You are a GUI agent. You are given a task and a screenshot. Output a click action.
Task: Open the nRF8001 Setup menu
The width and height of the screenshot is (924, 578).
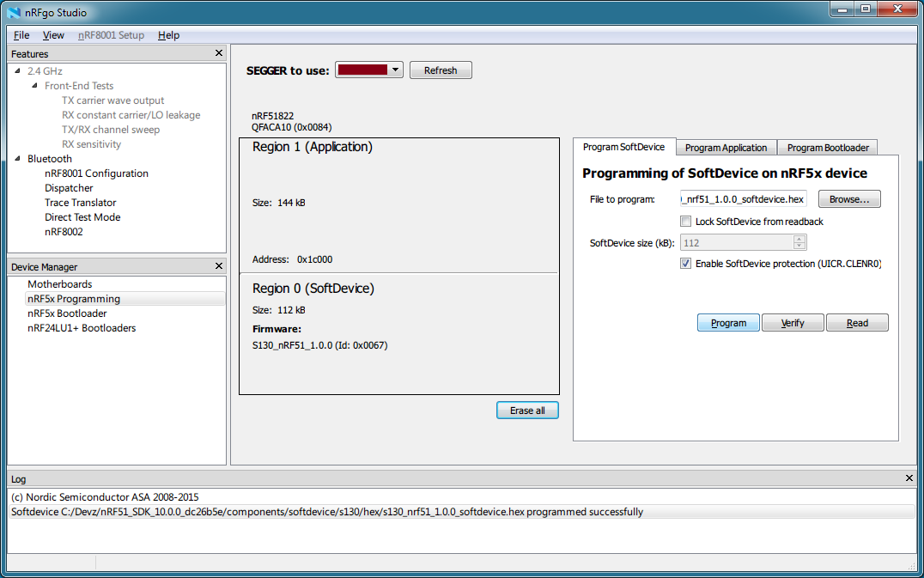(111, 35)
